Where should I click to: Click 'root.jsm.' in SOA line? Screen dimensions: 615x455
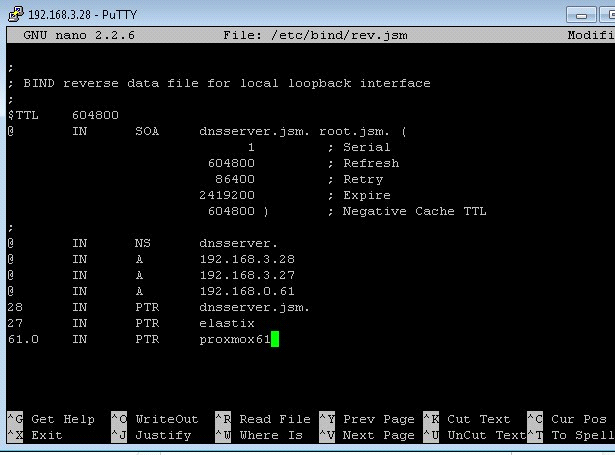354,131
